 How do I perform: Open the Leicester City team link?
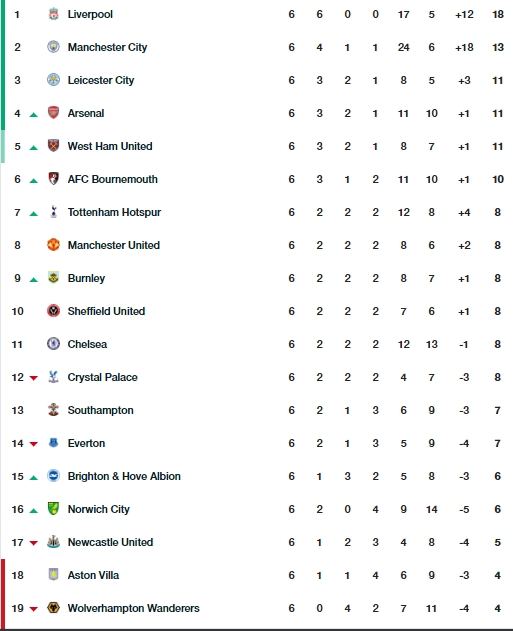(101, 80)
